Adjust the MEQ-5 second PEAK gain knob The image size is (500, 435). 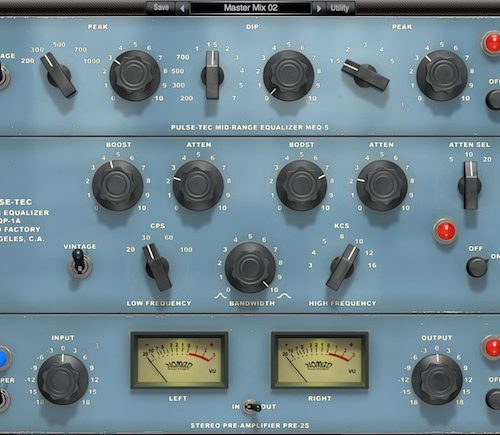pyautogui.click(x=442, y=76)
